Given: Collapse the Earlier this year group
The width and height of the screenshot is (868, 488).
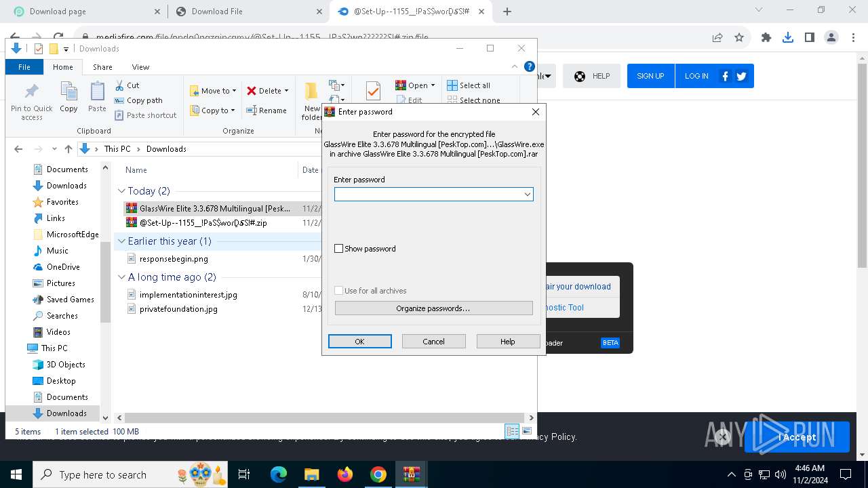Looking at the screenshot, I should tap(121, 241).
